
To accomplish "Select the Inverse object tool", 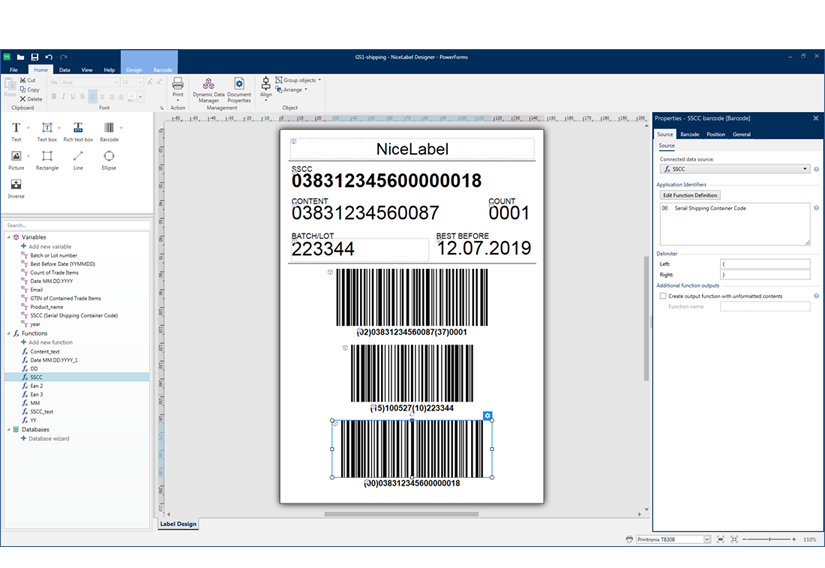I will pyautogui.click(x=16, y=188).
